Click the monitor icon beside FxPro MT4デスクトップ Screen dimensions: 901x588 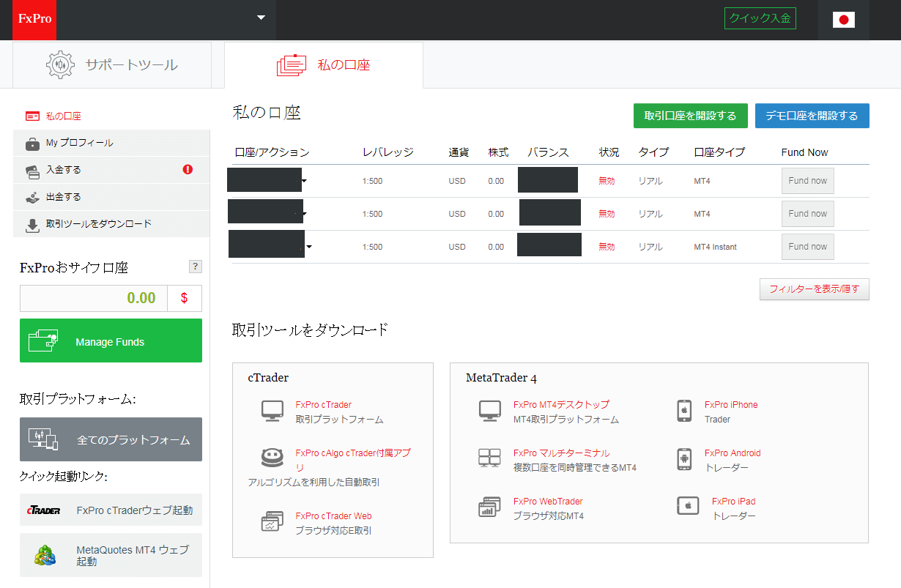[x=489, y=411]
